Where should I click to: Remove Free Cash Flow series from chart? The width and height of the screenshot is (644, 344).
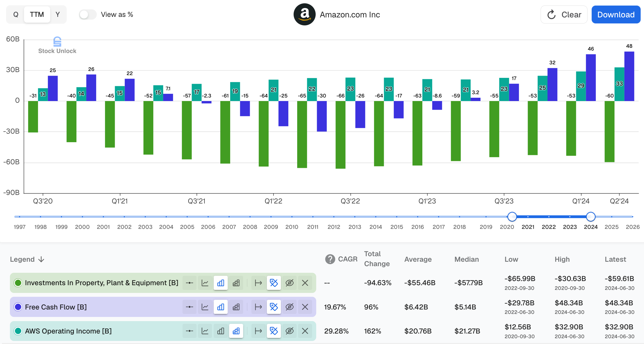pos(305,307)
